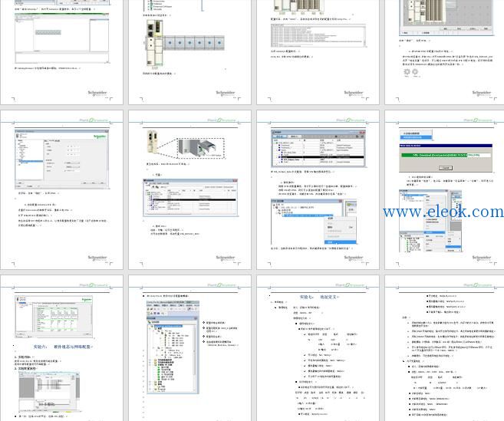Open the page showing the log output box
504x421 pixels.
[318, 52]
